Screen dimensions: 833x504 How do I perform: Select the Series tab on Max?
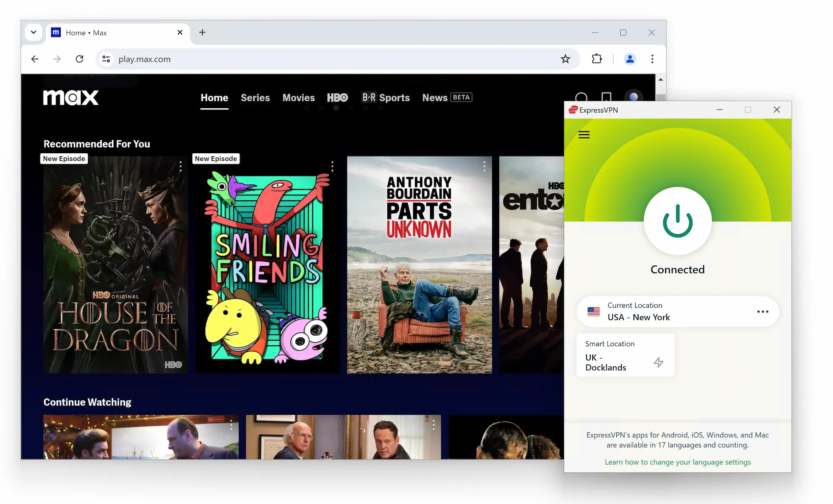[x=255, y=97]
